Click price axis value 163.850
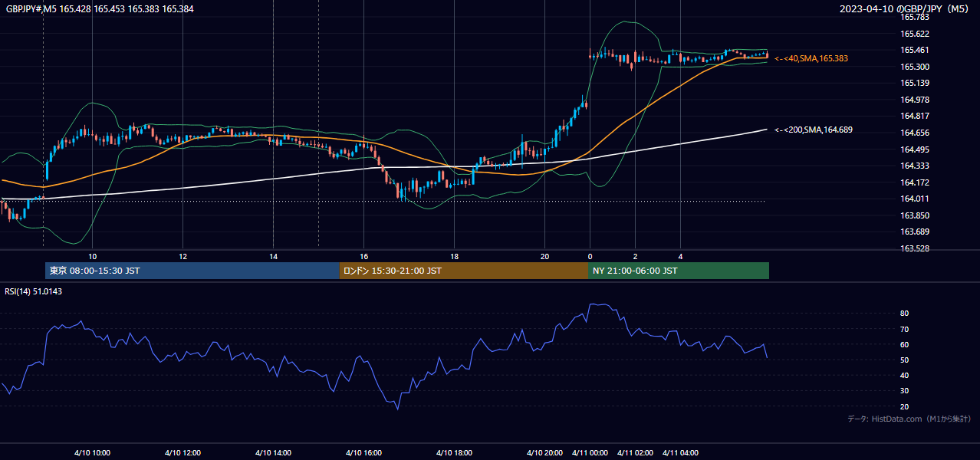 [914, 215]
